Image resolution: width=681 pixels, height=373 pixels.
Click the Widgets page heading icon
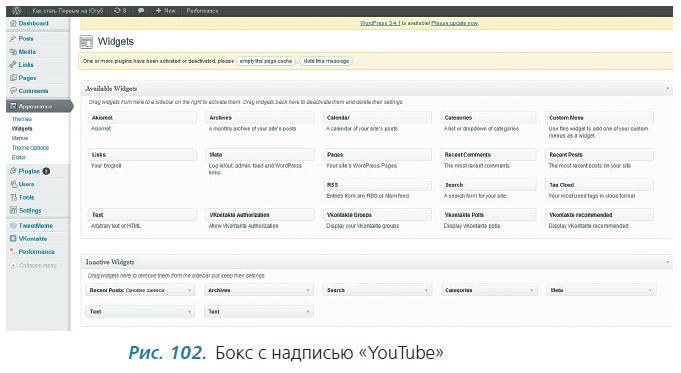(x=86, y=42)
